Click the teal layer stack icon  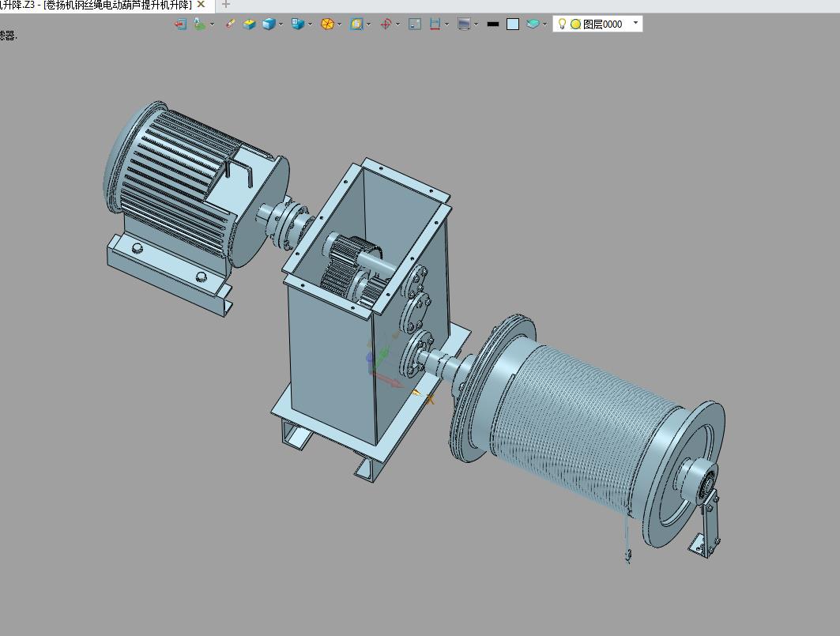tap(533, 24)
